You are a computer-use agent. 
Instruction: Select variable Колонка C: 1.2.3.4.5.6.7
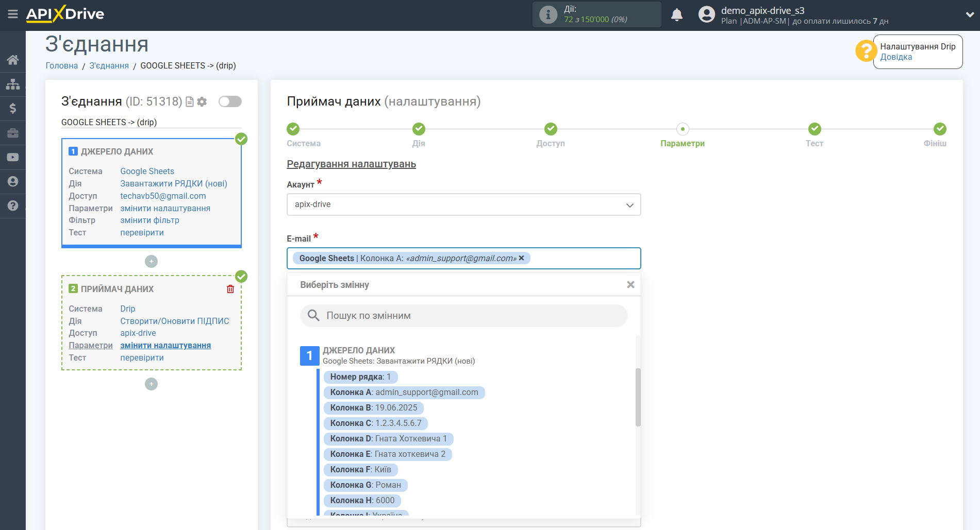376,423
